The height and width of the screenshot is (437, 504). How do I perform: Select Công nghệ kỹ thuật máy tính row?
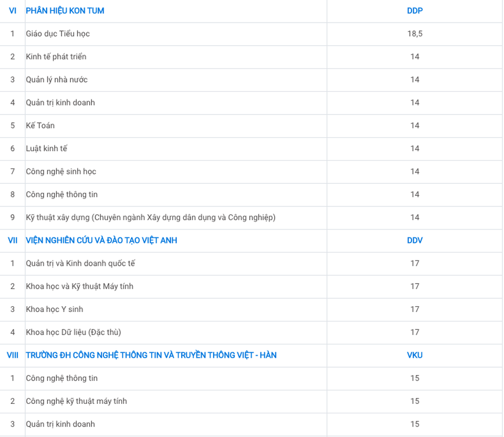(77, 401)
